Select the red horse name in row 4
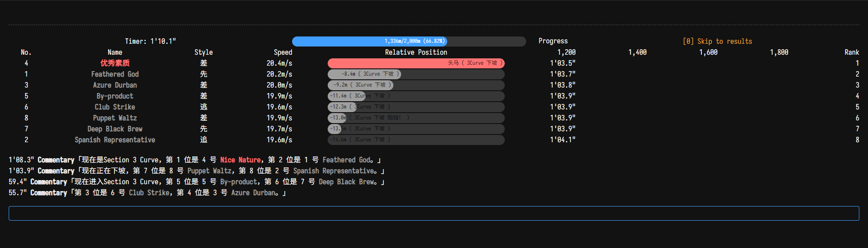 [x=115, y=63]
